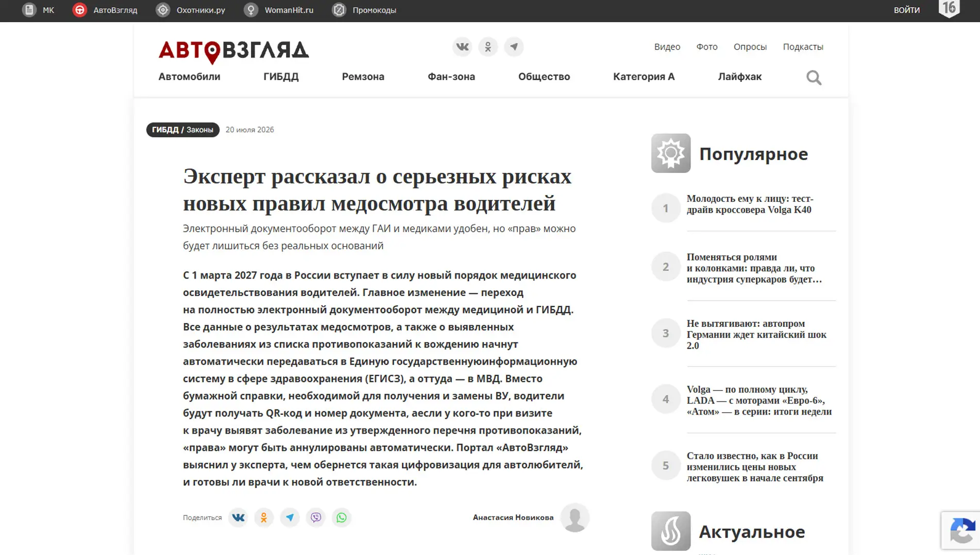
Task: Go to Фан-зона section
Action: [451, 77]
